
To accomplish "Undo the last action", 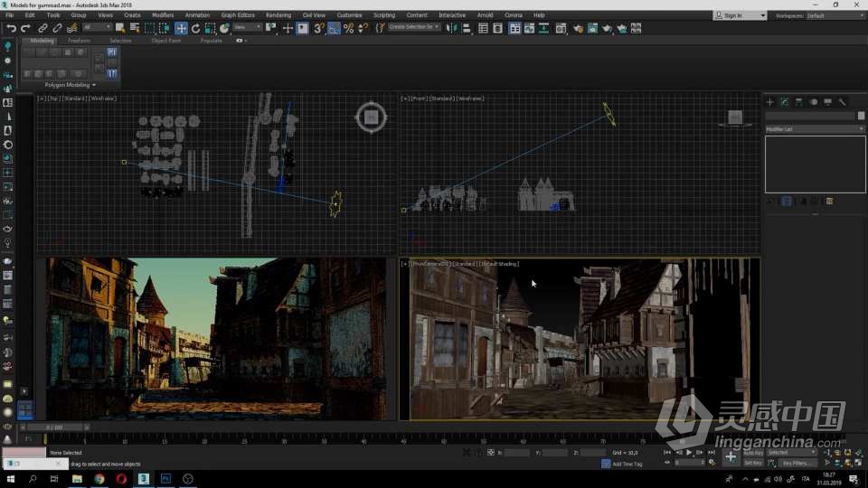I will (11, 28).
